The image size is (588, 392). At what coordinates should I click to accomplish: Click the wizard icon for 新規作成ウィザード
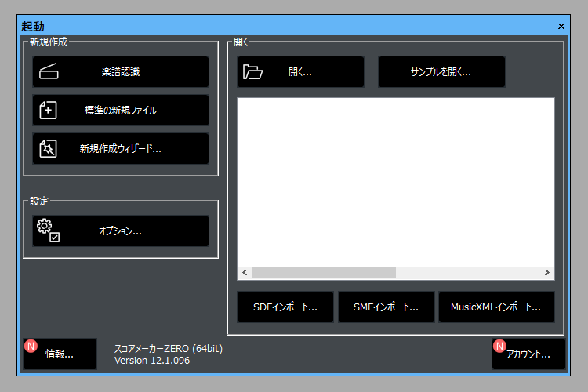pos(49,149)
